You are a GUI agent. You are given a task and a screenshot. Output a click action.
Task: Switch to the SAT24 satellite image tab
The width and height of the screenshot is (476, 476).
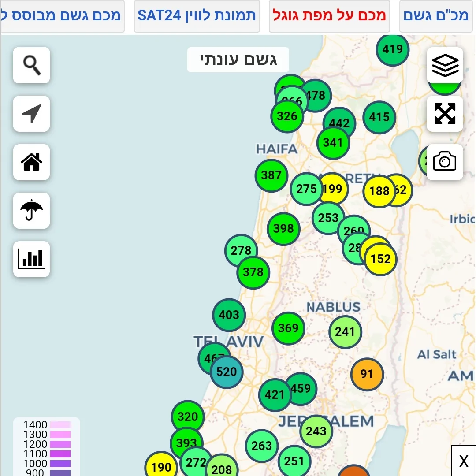click(197, 16)
